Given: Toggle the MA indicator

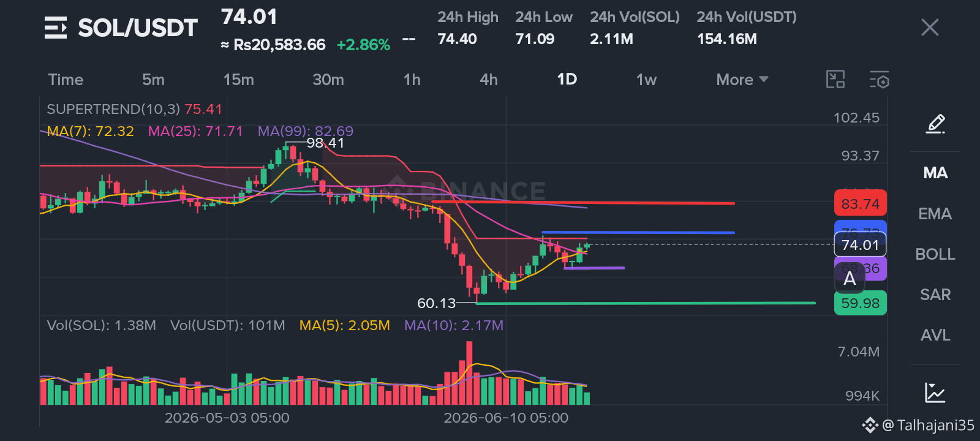Looking at the screenshot, I should 935,173.
